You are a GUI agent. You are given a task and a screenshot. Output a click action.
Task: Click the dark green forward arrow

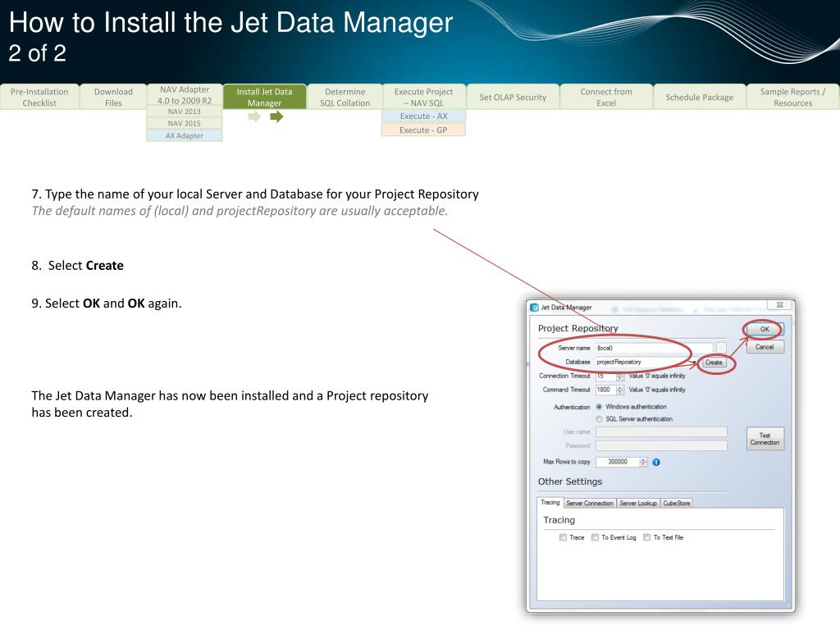(276, 116)
